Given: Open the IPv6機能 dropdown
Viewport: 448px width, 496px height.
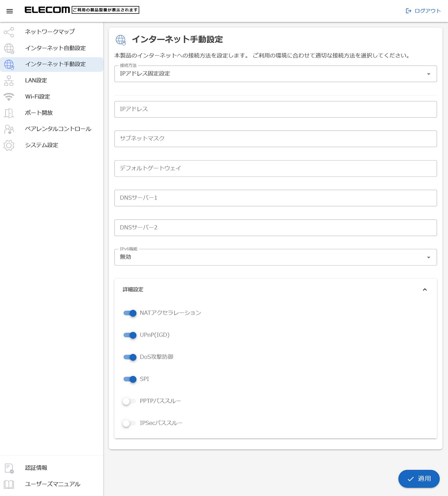Looking at the screenshot, I should point(275,257).
